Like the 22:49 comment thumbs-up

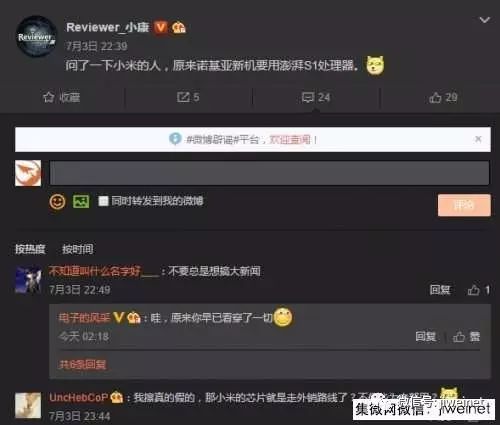[473, 290]
